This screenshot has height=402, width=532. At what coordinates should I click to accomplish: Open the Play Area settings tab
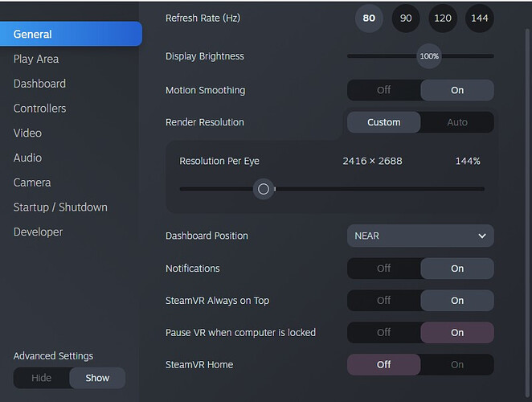click(36, 59)
